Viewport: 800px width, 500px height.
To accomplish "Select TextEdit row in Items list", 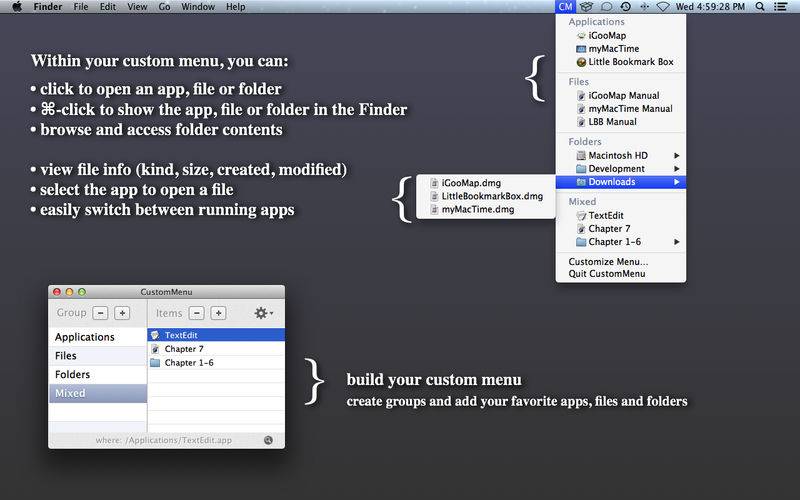I will pos(216,335).
